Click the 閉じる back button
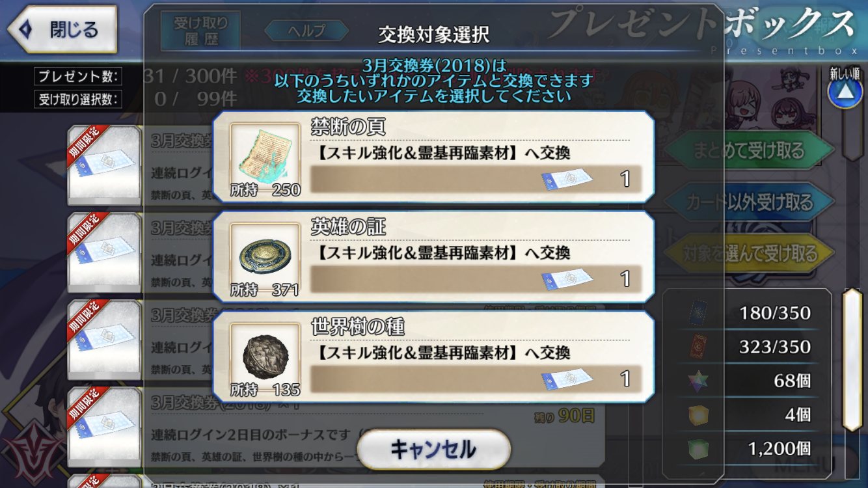 [62, 29]
